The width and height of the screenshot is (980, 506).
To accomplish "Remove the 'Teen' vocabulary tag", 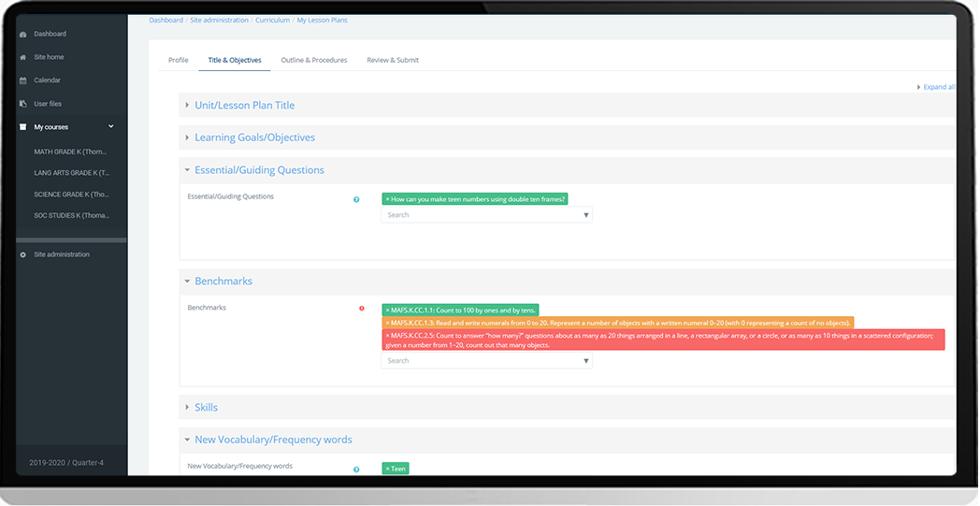I will click(387, 469).
